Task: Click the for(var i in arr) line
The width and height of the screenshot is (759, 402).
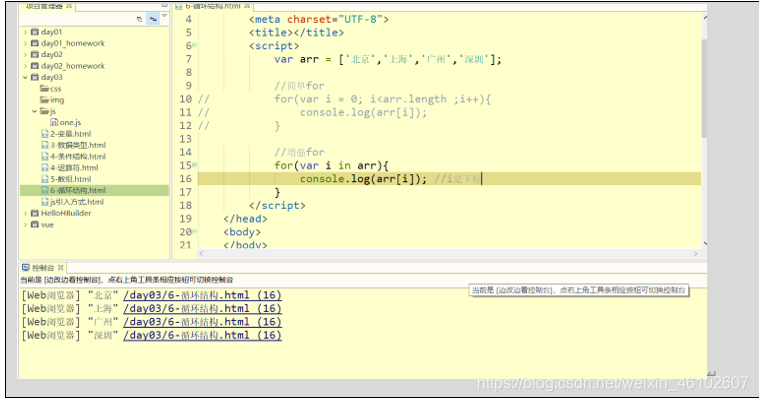Action: [x=331, y=166]
